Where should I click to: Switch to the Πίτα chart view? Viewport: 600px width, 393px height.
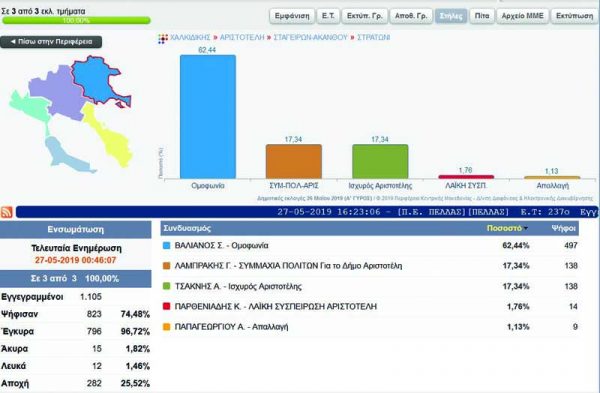click(x=482, y=16)
